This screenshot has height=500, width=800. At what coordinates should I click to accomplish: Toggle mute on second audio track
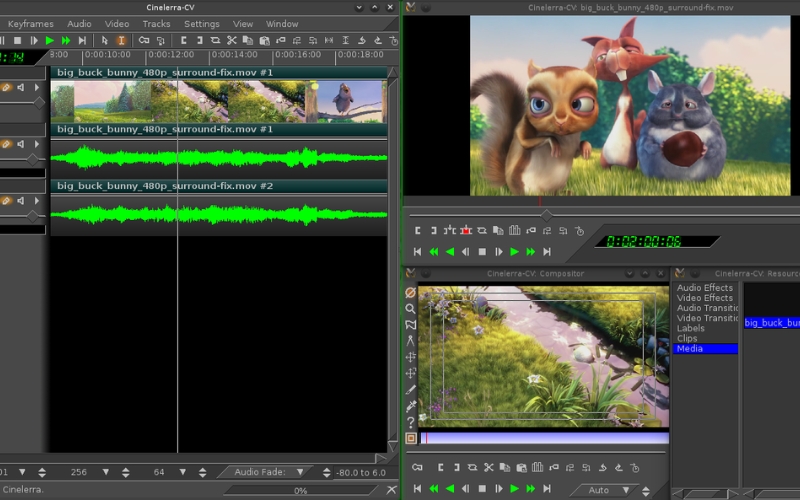pos(21,201)
